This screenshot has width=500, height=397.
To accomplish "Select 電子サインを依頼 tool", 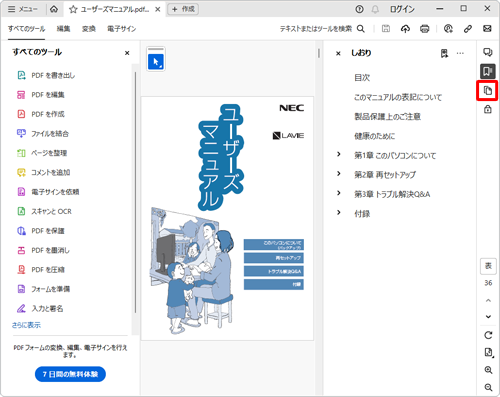I will point(48,192).
